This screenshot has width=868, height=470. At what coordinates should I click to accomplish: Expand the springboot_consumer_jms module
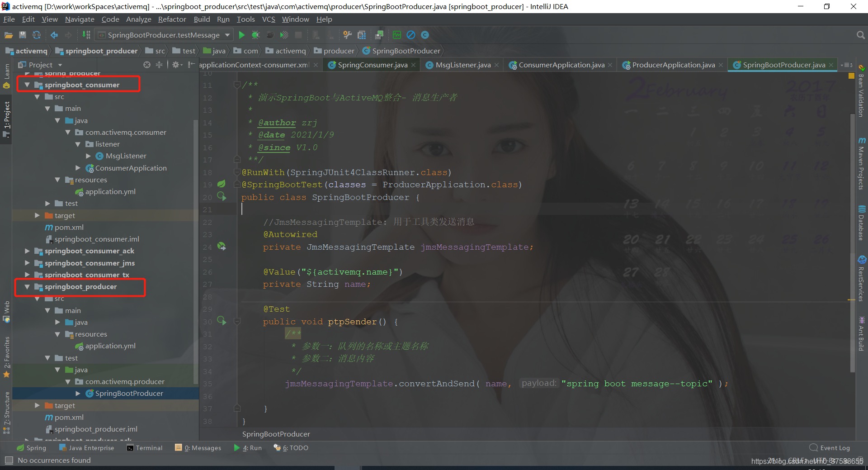pos(27,263)
